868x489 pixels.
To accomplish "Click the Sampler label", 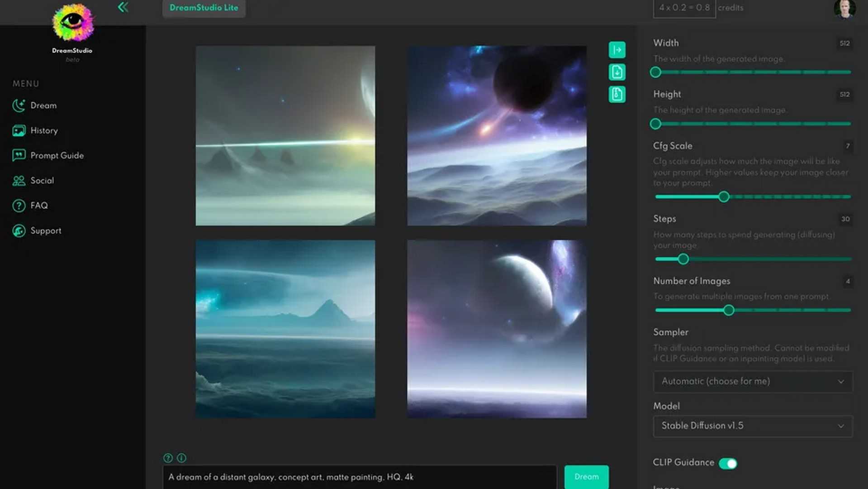I will click(670, 332).
